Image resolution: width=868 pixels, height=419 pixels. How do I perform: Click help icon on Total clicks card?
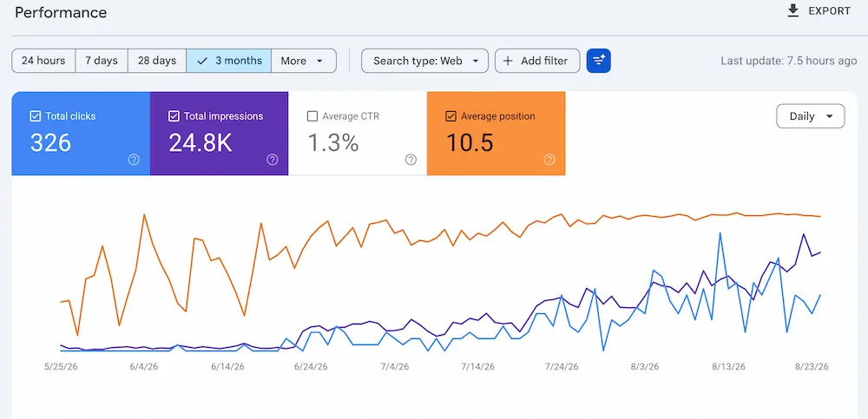click(134, 160)
